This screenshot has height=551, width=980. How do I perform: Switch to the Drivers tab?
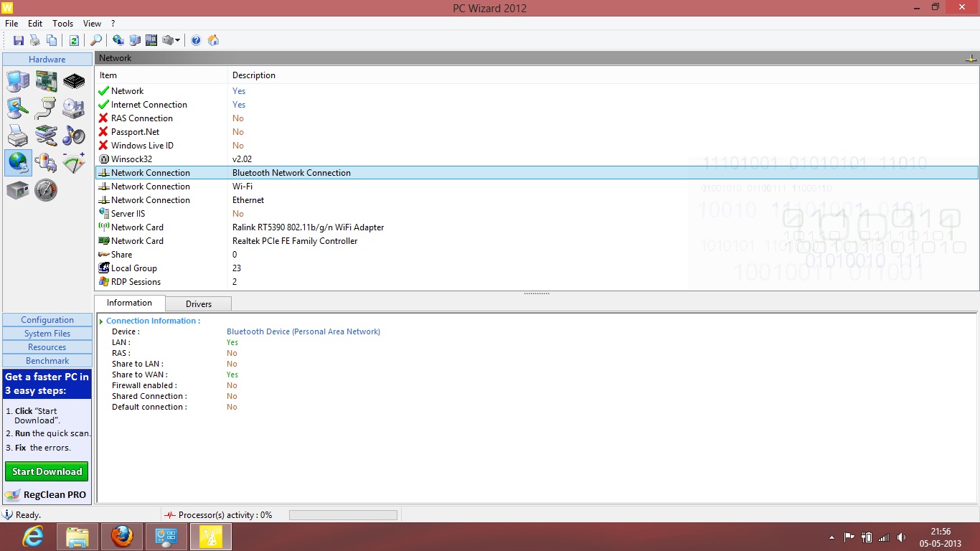[199, 304]
